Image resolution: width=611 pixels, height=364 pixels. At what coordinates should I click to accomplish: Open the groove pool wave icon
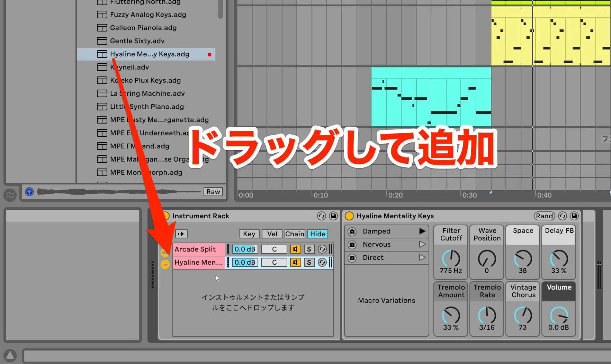click(10, 195)
